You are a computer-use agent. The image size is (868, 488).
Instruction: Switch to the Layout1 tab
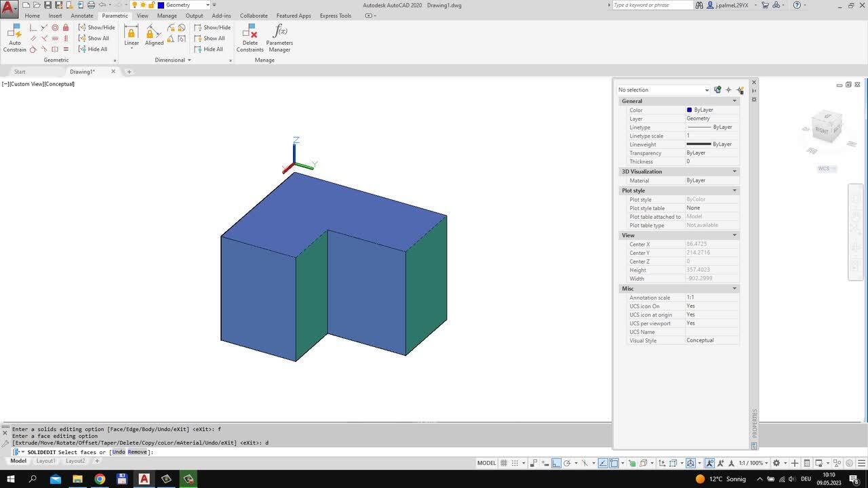(x=45, y=461)
